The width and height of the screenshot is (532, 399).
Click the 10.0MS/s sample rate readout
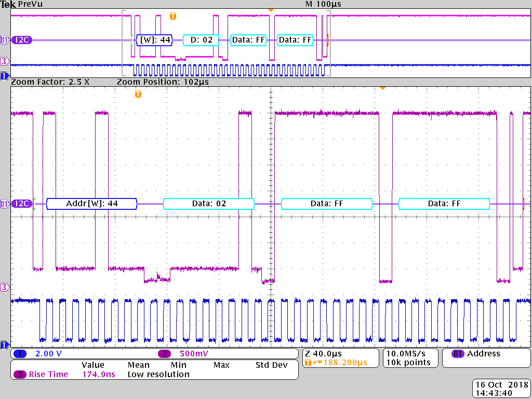pos(406,353)
